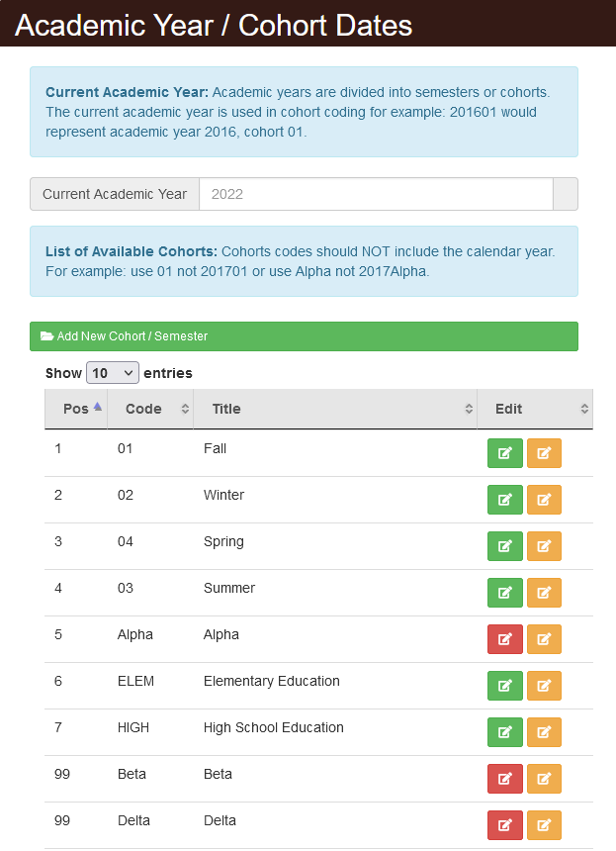Click orange edit icon for Summer cohort
This screenshot has height=851, width=616.
(x=544, y=593)
